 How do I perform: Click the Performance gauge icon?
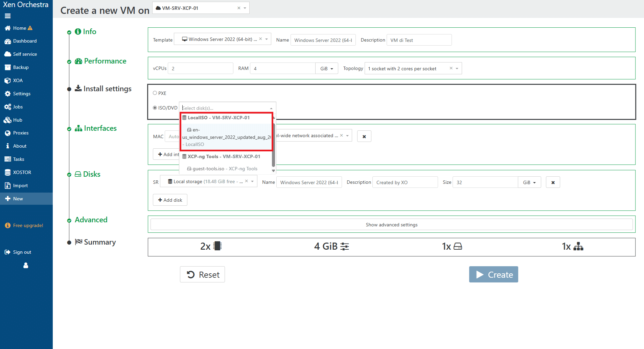click(x=78, y=61)
